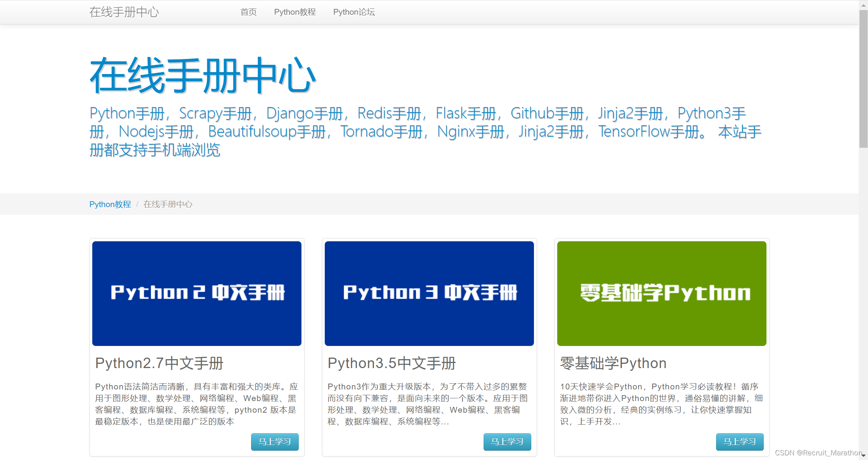Image resolution: width=868 pixels, height=460 pixels.
Task: Click the Python 2 中文手册 blue banner image
Action: tap(197, 293)
